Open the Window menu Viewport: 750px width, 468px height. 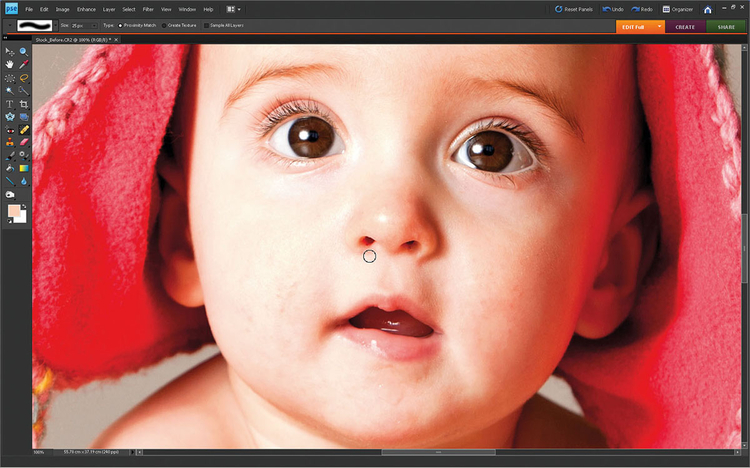click(187, 10)
